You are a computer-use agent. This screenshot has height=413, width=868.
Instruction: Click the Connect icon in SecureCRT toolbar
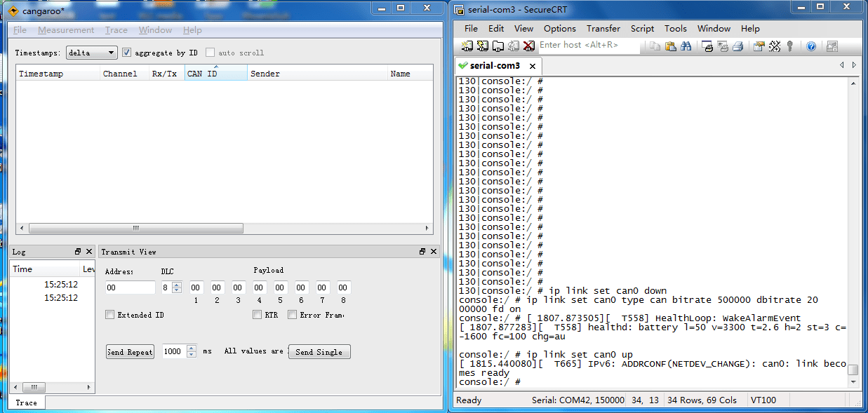[x=468, y=46]
